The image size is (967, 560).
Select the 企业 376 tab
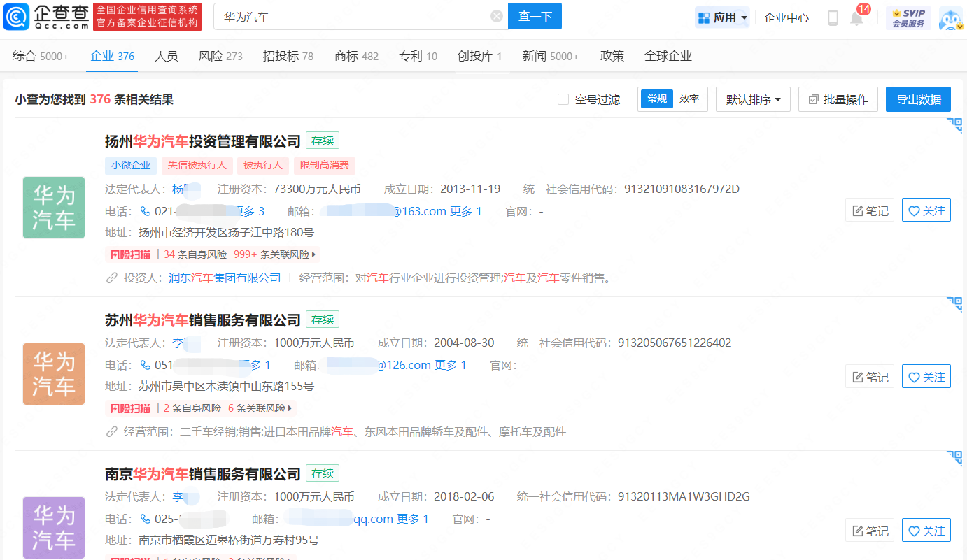(112, 56)
